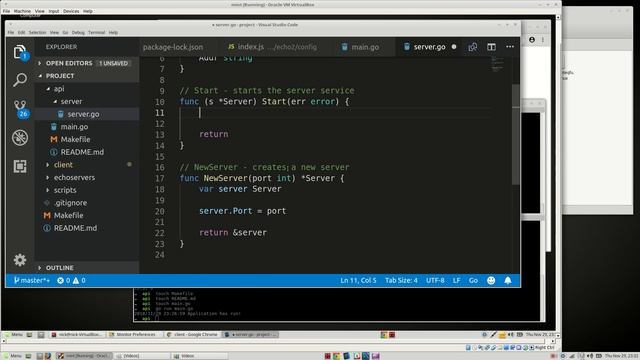Click the master branch indicator
The width and height of the screenshot is (640, 360).
31,280
